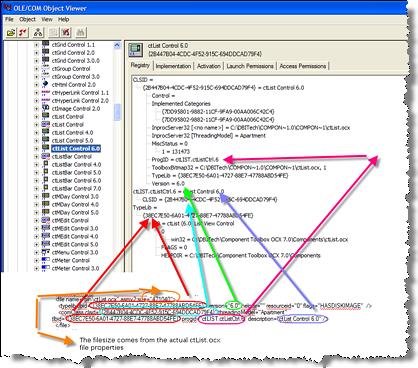
Task: Expand the ctGrid Control 2.0 node
Action: (x=36, y=53)
